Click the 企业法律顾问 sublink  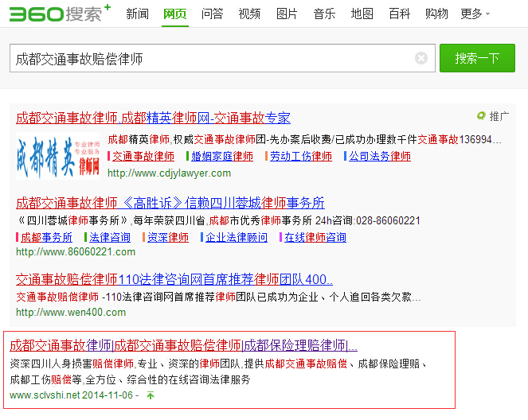coord(237,237)
